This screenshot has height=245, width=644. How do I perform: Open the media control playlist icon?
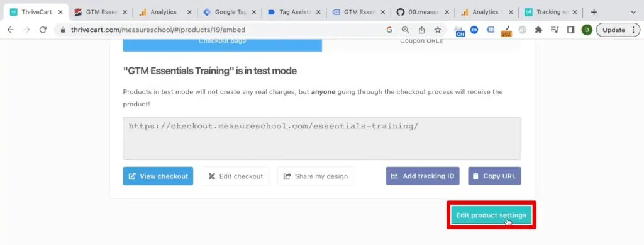tap(555, 30)
